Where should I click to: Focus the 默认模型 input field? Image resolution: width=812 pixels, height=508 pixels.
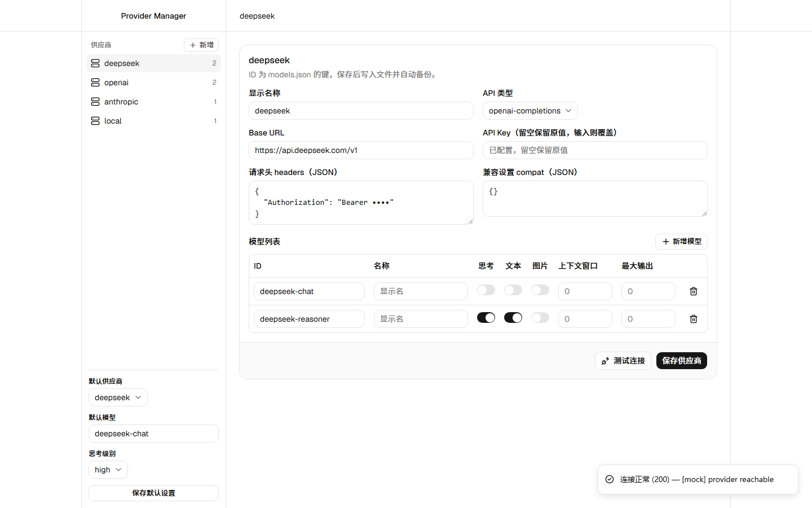click(x=153, y=433)
